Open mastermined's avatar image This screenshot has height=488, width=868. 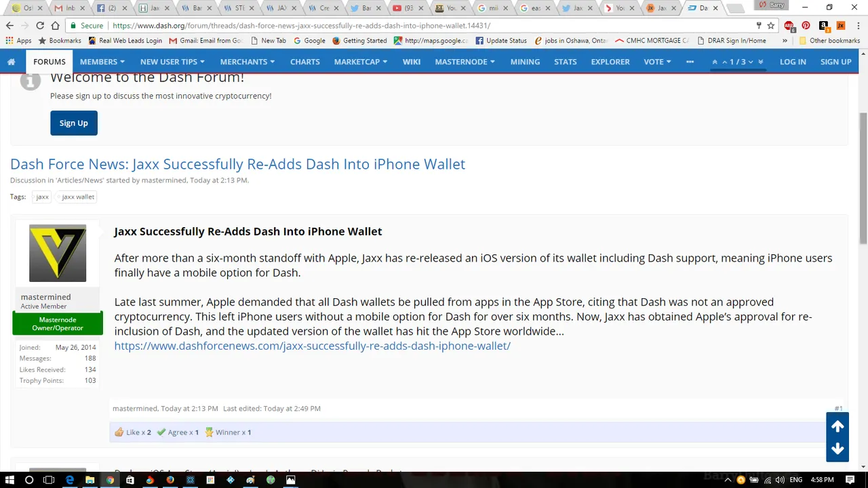point(58,253)
